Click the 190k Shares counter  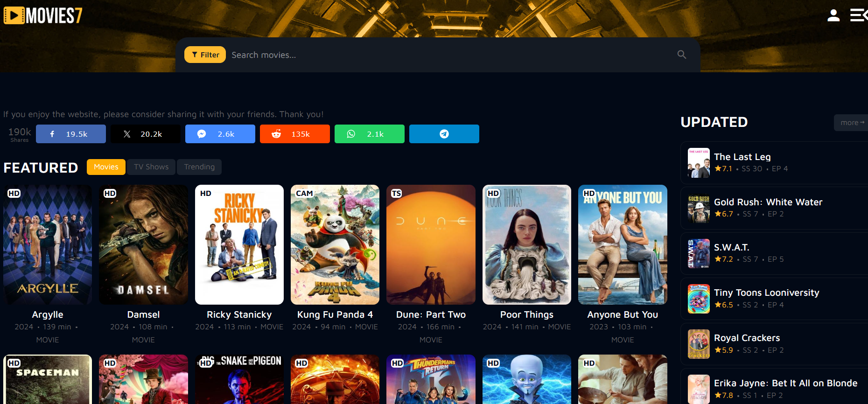coord(20,134)
